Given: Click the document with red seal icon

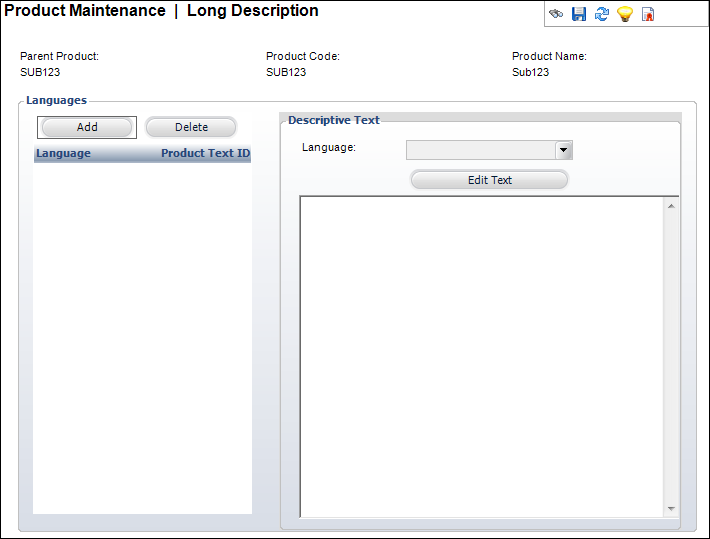Looking at the screenshot, I should [648, 14].
